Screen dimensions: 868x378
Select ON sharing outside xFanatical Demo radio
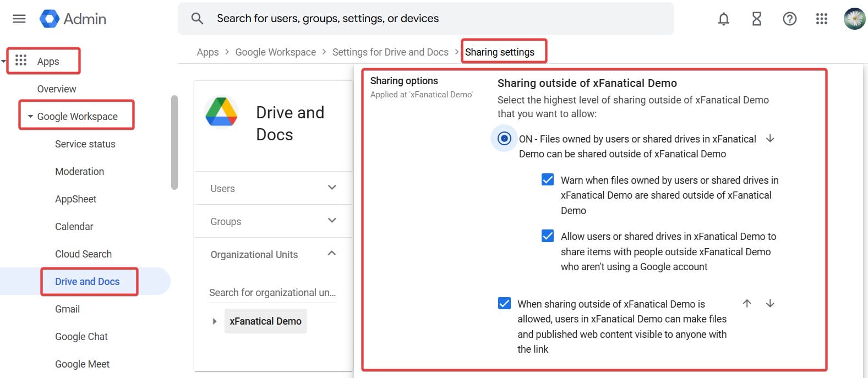504,138
